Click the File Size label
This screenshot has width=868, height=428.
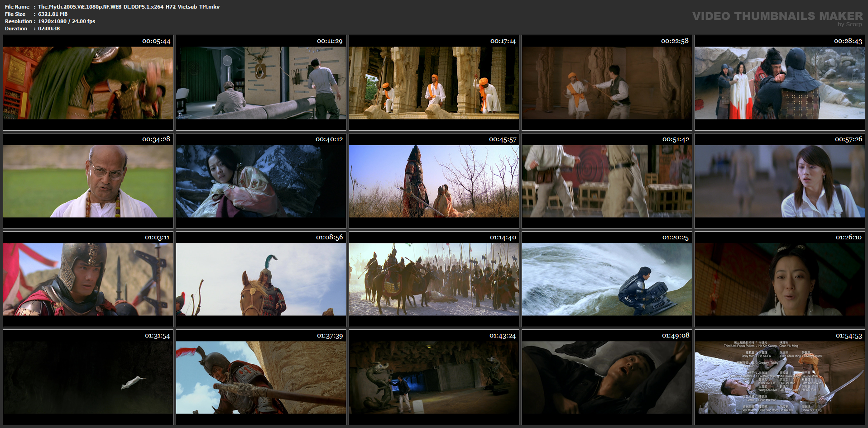point(15,14)
